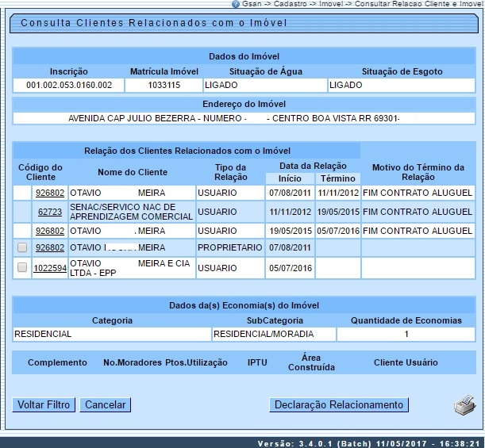Open 926802 link in PROPRIETARIO row
This screenshot has height=448, width=485.
click(x=49, y=247)
